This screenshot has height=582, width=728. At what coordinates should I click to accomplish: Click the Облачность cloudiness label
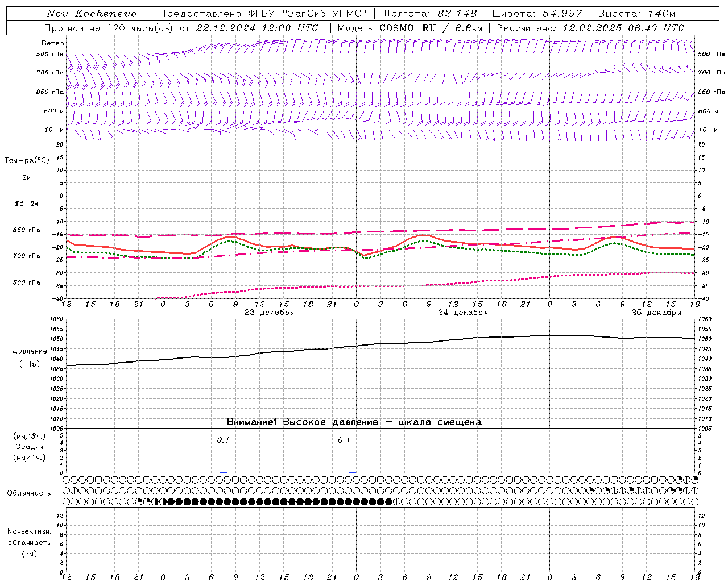click(29, 493)
